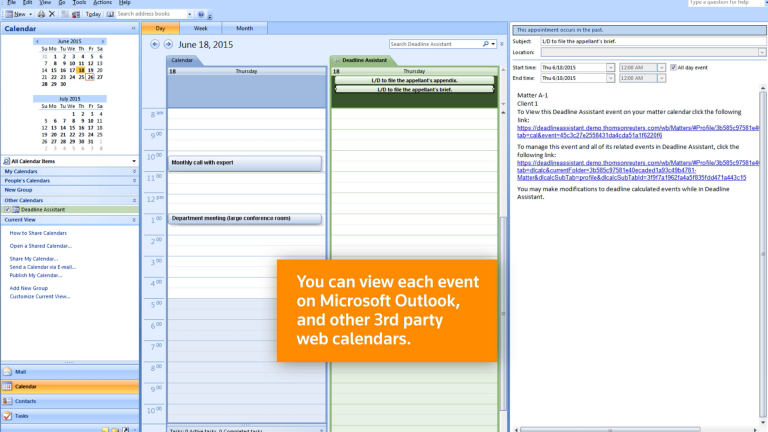Expand the My Calendars group
The height and width of the screenshot is (432, 768).
coord(134,171)
